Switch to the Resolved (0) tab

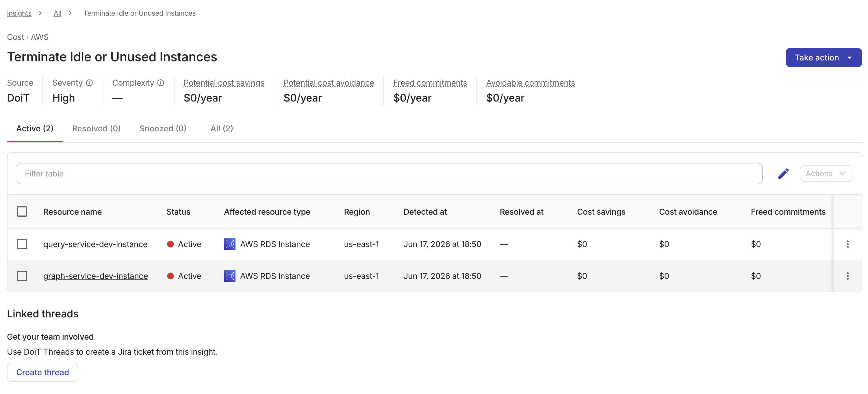tap(97, 128)
